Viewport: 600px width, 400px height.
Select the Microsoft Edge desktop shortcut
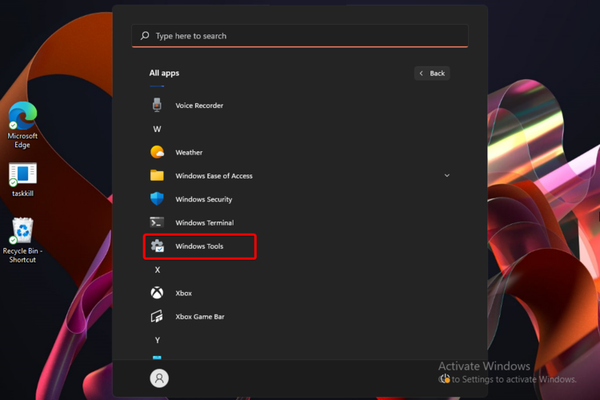[22, 125]
